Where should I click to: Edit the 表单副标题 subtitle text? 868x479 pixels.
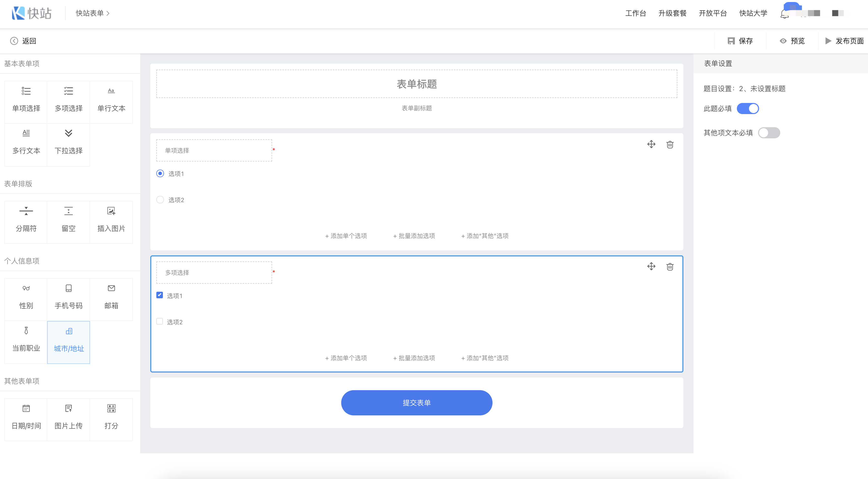(417, 108)
